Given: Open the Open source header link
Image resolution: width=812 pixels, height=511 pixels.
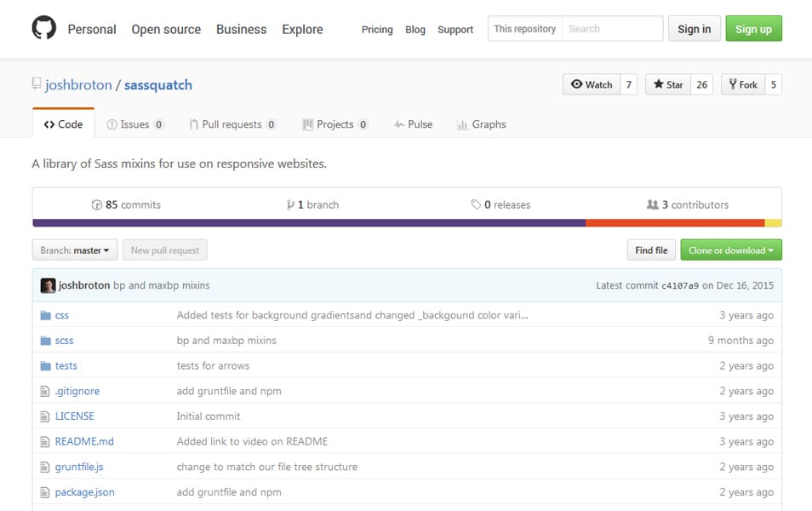Looking at the screenshot, I should coord(166,30).
